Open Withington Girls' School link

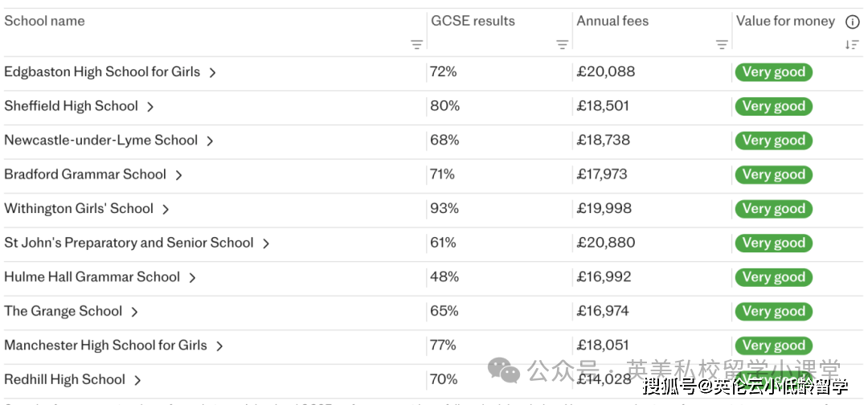[79, 209]
